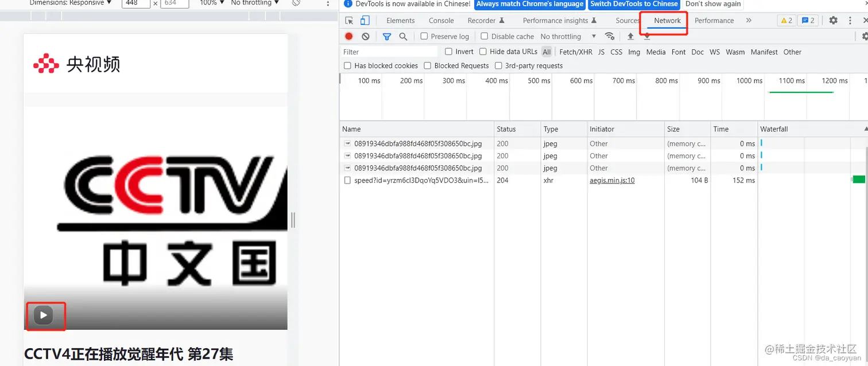The height and width of the screenshot is (366, 868).
Task: Switch to the Console tab
Action: [441, 21]
